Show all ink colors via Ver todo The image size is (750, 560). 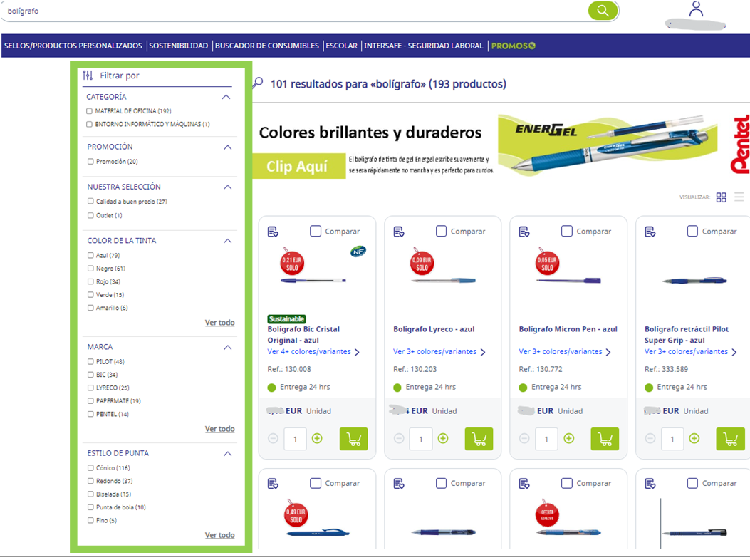[220, 323]
